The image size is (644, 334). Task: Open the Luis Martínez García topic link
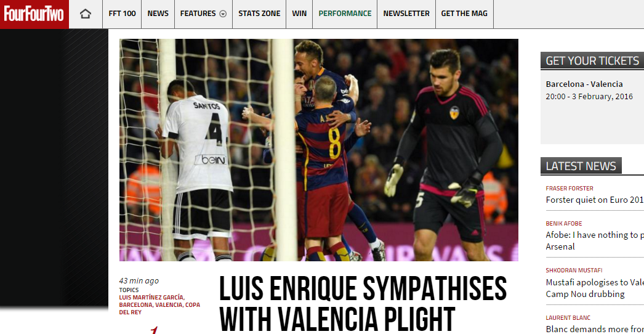(152, 298)
